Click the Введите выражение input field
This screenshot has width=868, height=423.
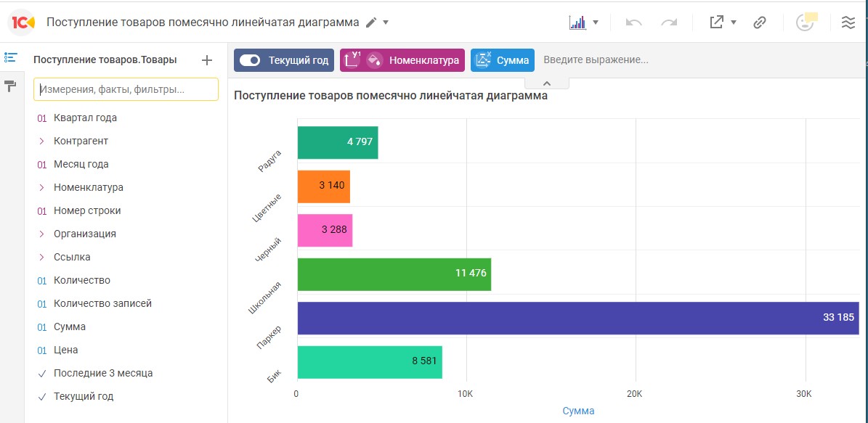click(x=596, y=60)
